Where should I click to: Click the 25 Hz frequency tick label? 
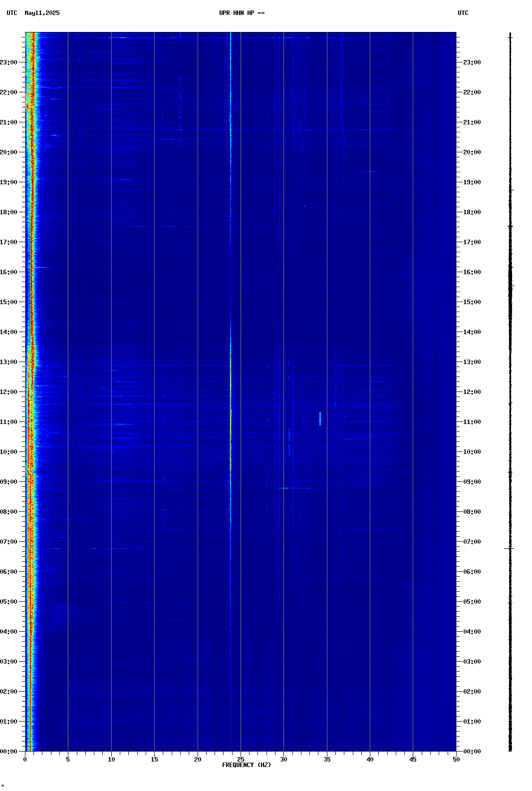[241, 760]
